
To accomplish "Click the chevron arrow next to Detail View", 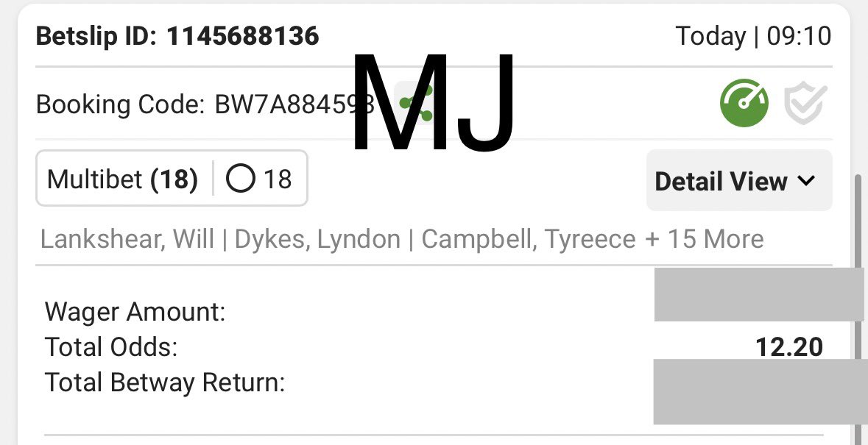I will coord(807,180).
